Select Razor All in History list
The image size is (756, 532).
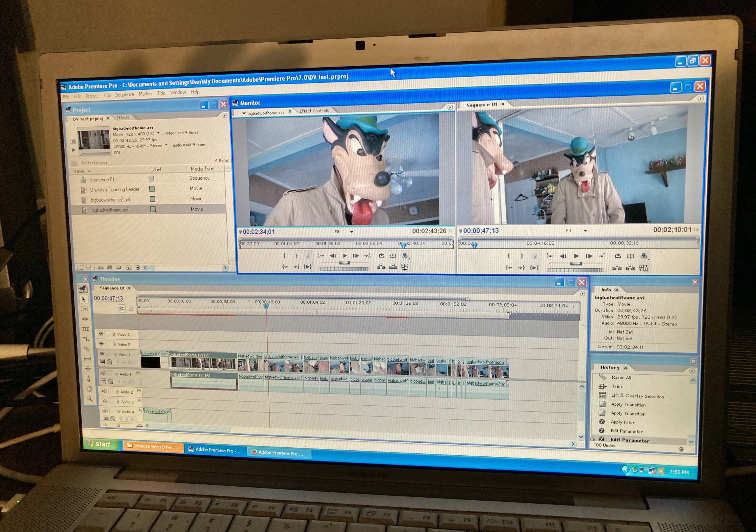click(x=621, y=377)
